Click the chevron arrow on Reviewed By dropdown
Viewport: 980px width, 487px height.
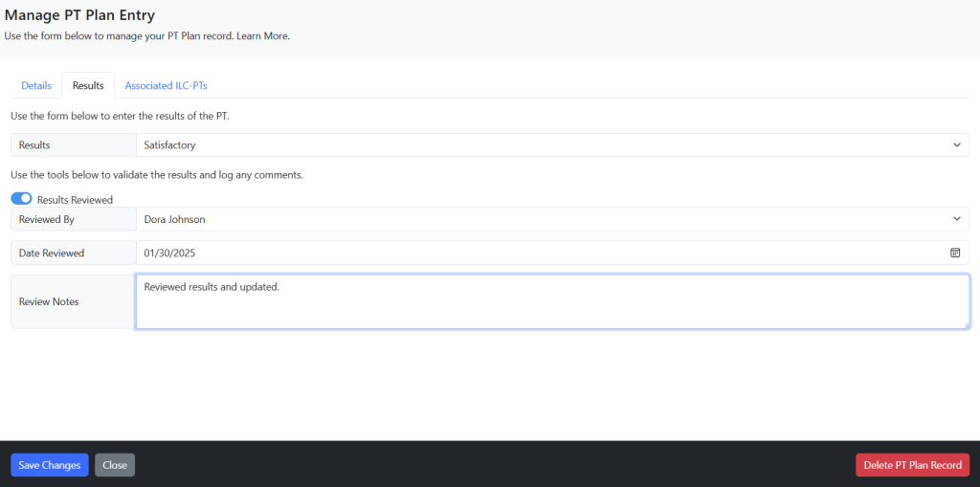(957, 219)
